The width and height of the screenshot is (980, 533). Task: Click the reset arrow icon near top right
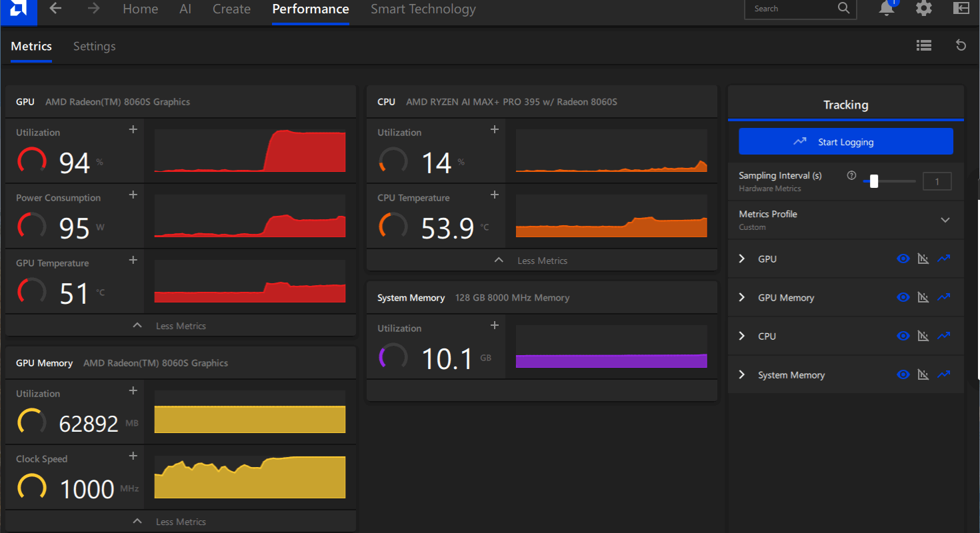pyautogui.click(x=961, y=45)
